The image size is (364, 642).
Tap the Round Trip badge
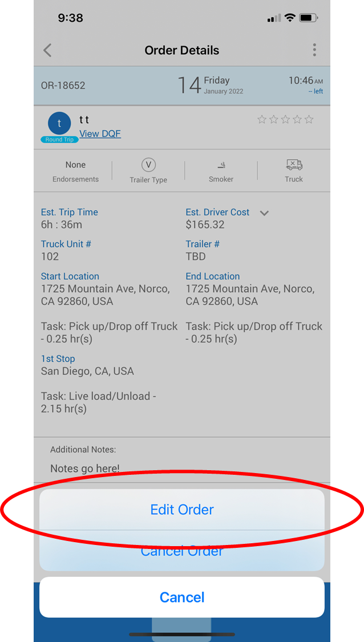pyautogui.click(x=59, y=140)
